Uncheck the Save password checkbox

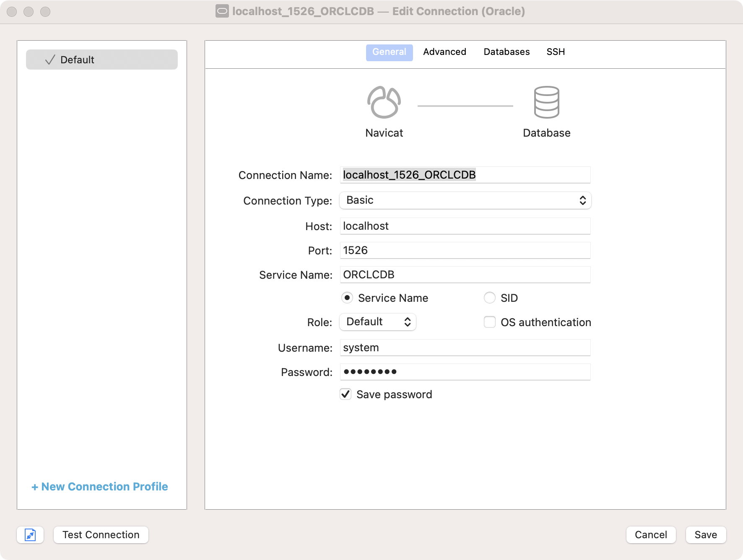pos(346,394)
